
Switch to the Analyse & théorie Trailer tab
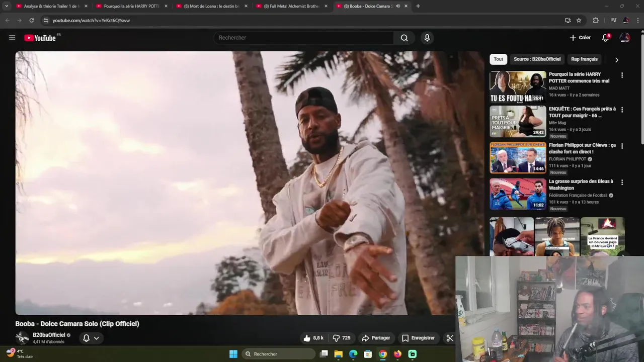click(52, 6)
